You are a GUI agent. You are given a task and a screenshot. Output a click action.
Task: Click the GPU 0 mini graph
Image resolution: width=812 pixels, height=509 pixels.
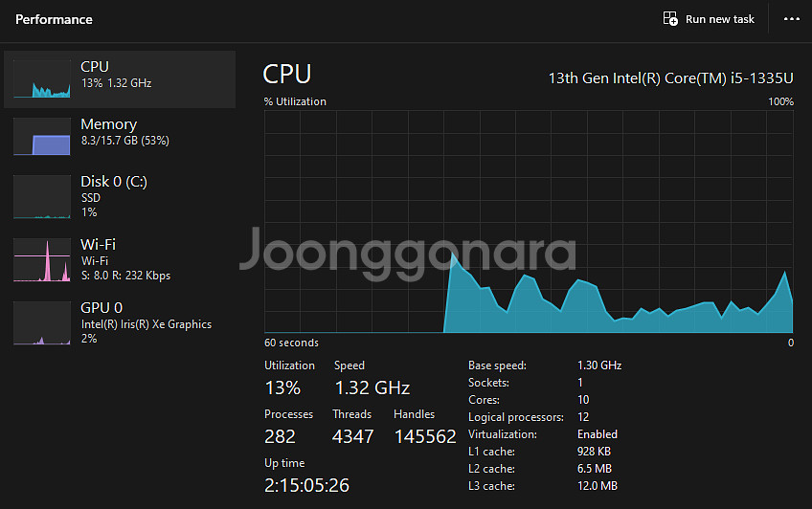pyautogui.click(x=42, y=322)
